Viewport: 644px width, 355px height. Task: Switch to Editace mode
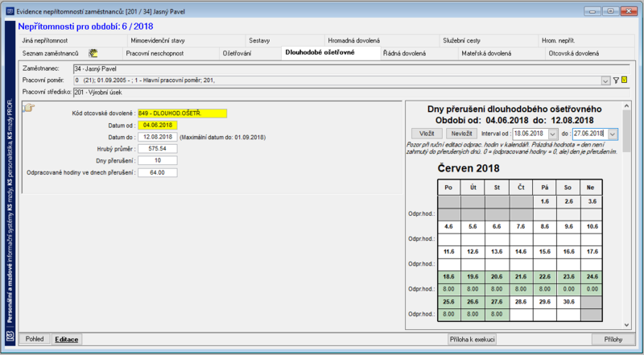67,340
